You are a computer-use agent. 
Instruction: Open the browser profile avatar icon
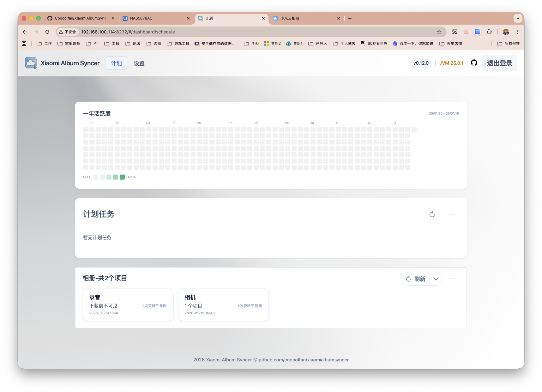pos(506,32)
